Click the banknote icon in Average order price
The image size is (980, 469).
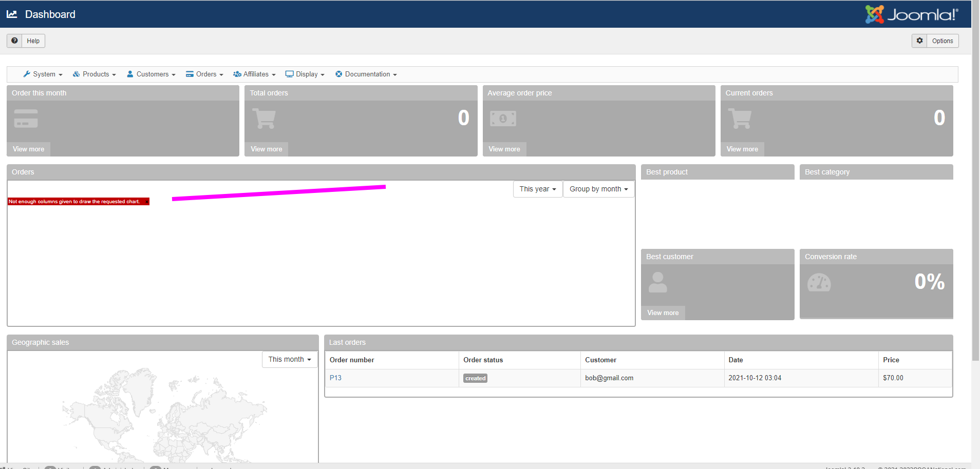(503, 119)
